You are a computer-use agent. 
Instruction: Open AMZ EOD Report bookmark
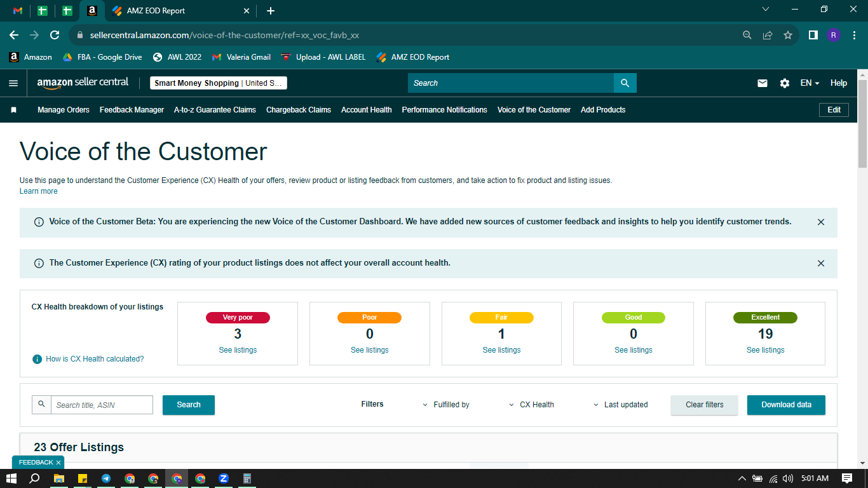tap(413, 57)
